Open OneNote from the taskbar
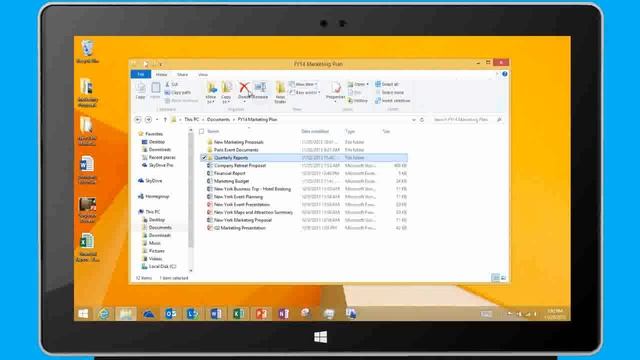Image resolution: width=640 pixels, height=360 pixels. pos(284,313)
